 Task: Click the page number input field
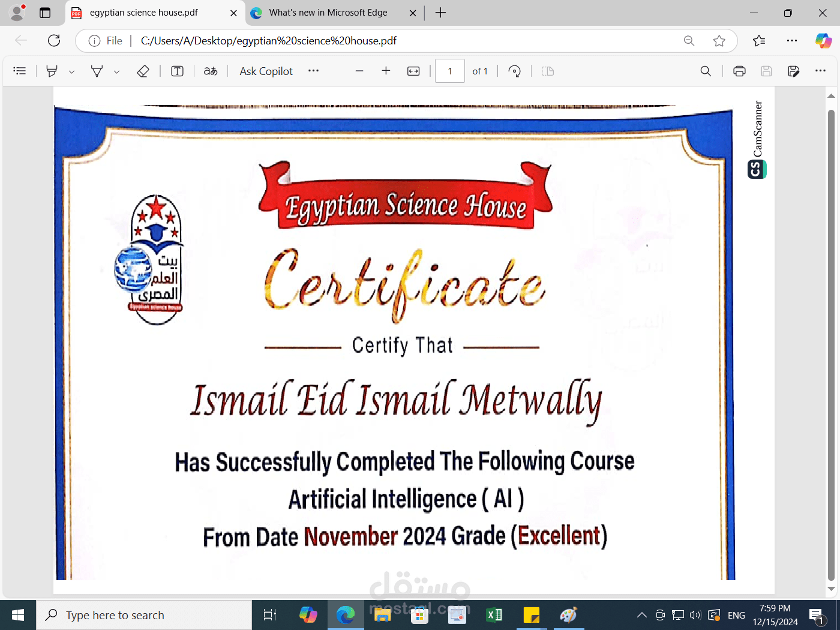pos(450,71)
